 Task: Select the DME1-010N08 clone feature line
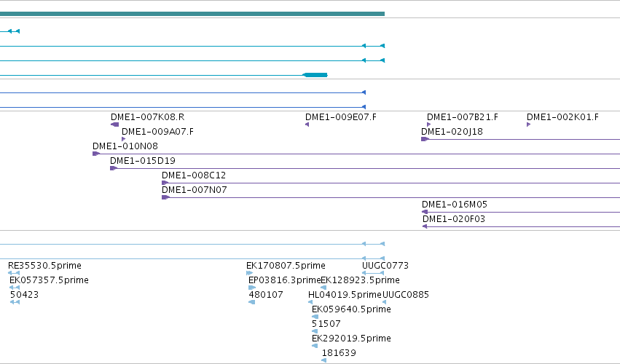[x=356, y=154]
